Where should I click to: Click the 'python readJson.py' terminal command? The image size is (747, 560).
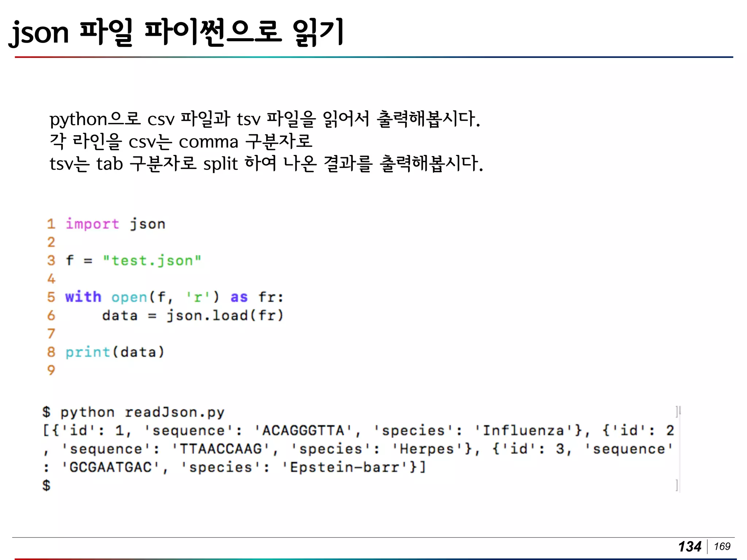(142, 412)
